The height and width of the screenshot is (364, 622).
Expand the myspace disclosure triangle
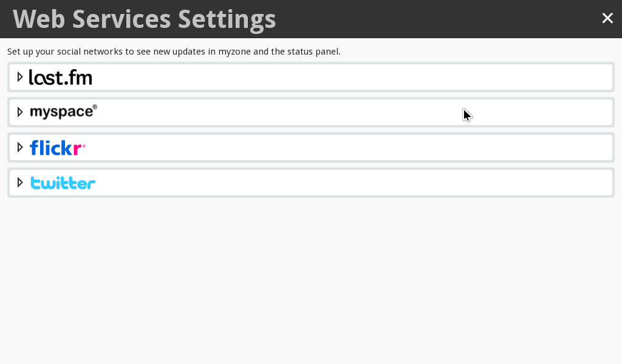point(20,112)
